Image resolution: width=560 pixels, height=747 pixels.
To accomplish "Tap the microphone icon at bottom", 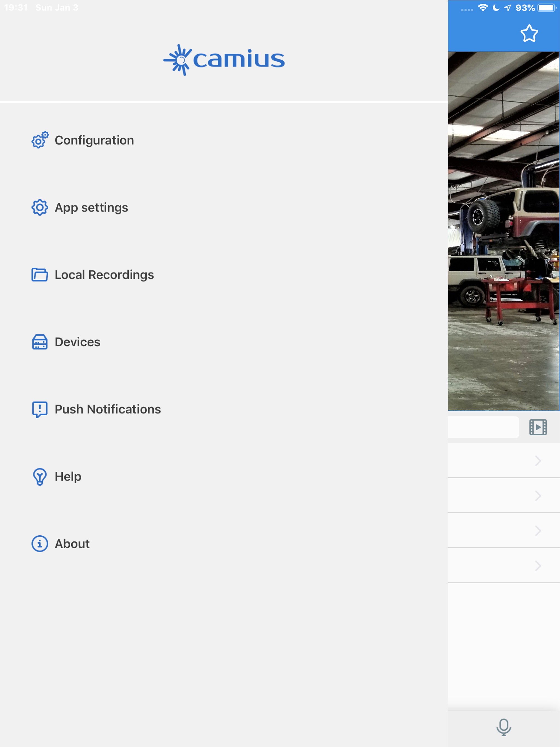I will tap(504, 727).
